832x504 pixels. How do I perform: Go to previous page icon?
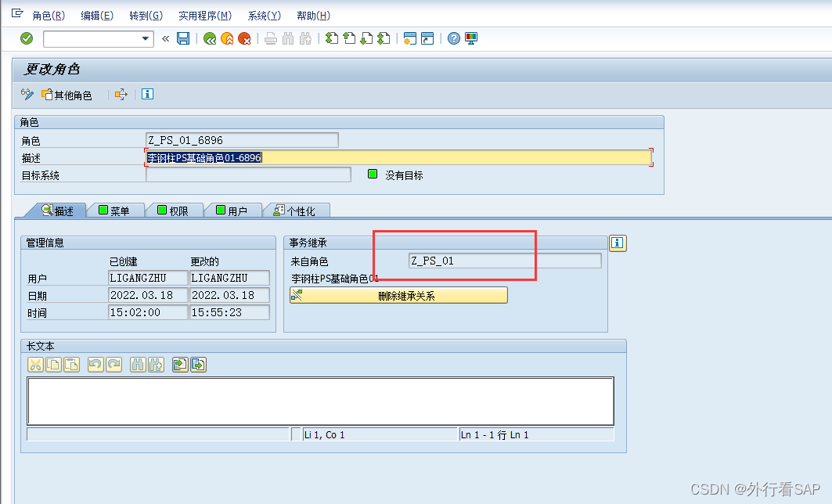[x=349, y=38]
